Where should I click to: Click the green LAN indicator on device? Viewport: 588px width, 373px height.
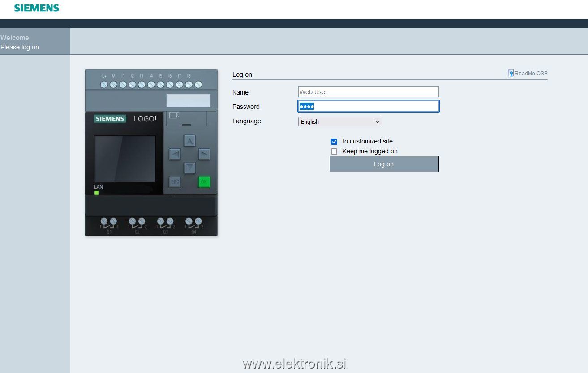click(96, 192)
